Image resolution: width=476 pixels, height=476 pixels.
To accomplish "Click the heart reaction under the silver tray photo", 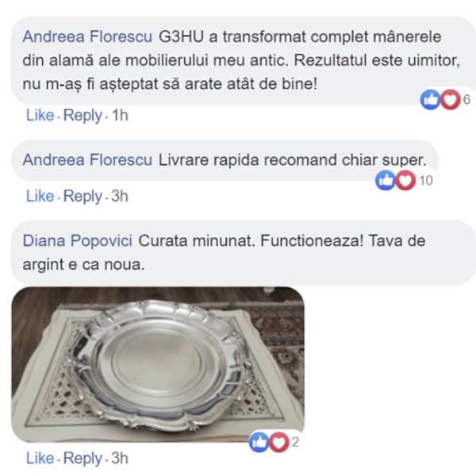I will click(278, 443).
